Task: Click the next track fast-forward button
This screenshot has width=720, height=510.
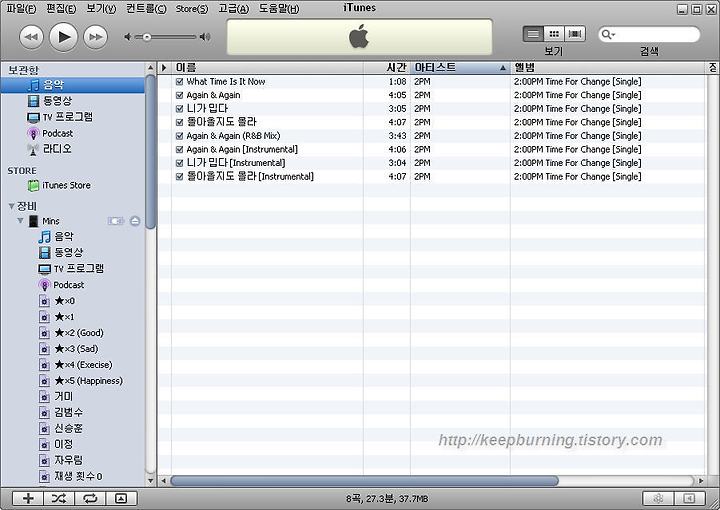Action: click(96, 37)
